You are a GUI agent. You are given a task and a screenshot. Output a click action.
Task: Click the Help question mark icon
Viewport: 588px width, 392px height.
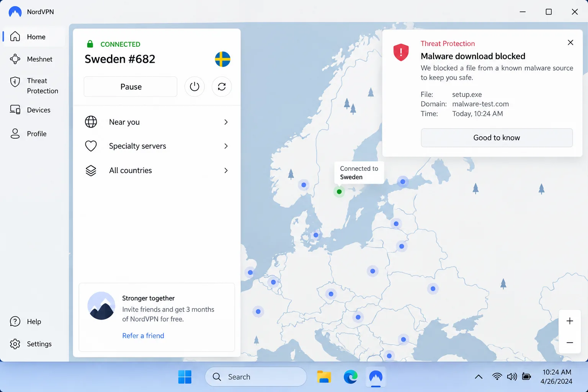[x=15, y=322]
